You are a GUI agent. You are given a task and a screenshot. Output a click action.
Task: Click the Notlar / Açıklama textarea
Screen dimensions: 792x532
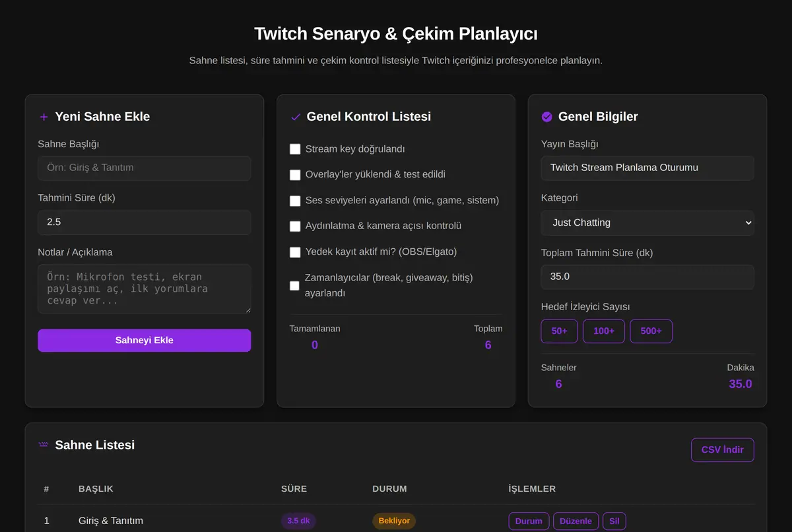(x=145, y=288)
